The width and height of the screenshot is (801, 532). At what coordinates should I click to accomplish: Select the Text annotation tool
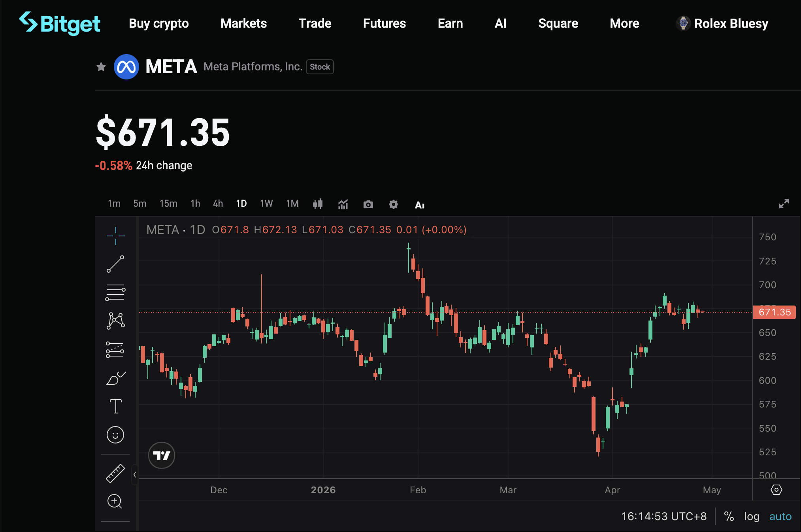[x=115, y=406]
